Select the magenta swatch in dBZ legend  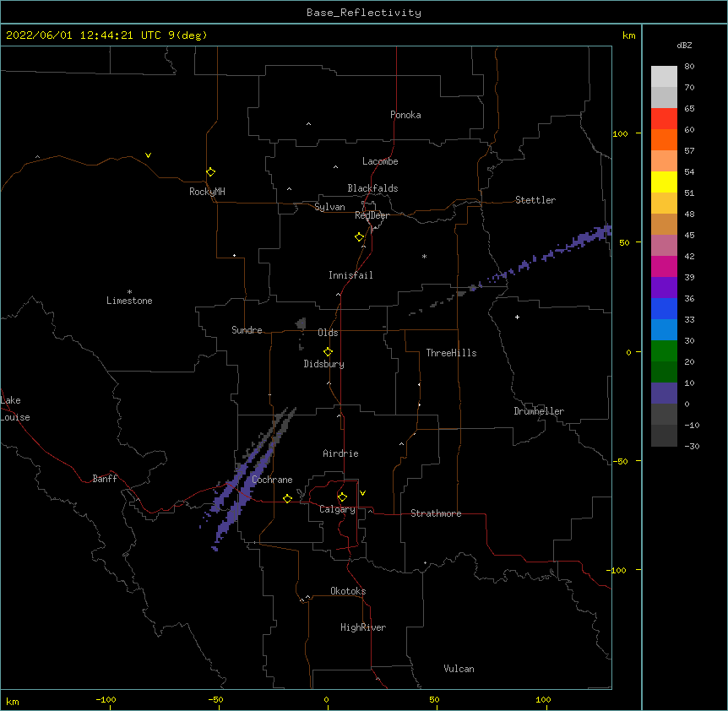(x=664, y=266)
